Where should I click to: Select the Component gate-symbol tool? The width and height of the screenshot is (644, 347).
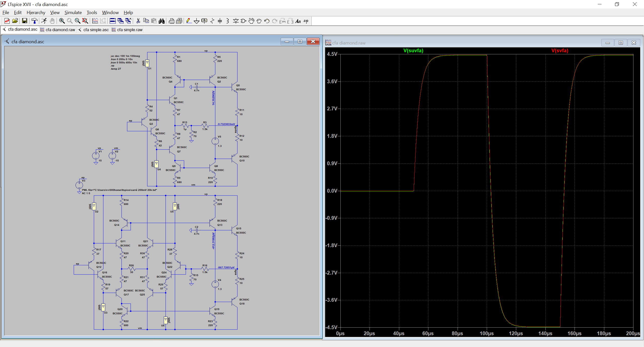point(244,21)
